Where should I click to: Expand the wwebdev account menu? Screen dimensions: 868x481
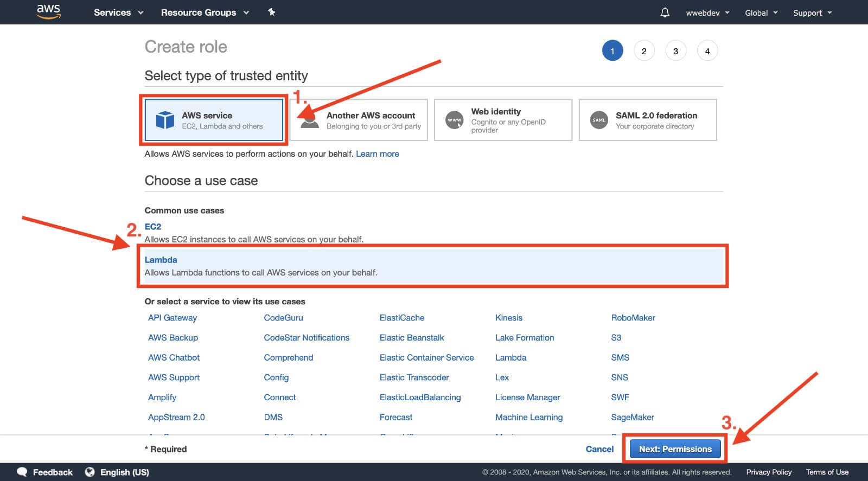pyautogui.click(x=707, y=13)
